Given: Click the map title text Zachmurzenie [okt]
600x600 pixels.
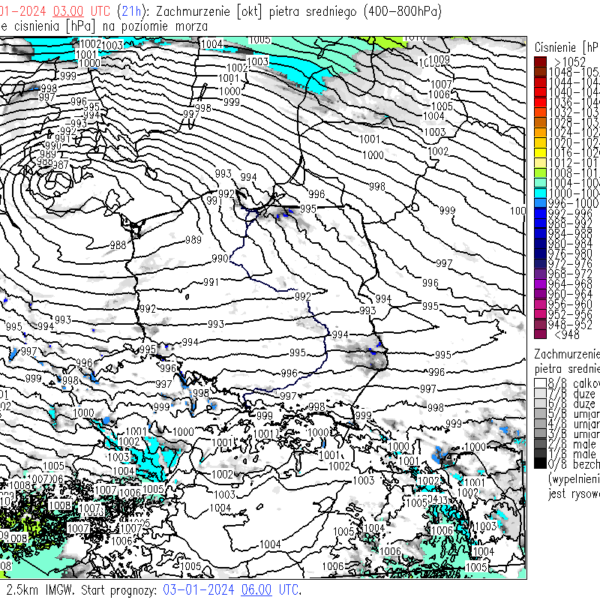Looking at the screenshot, I should pyautogui.click(x=209, y=8).
